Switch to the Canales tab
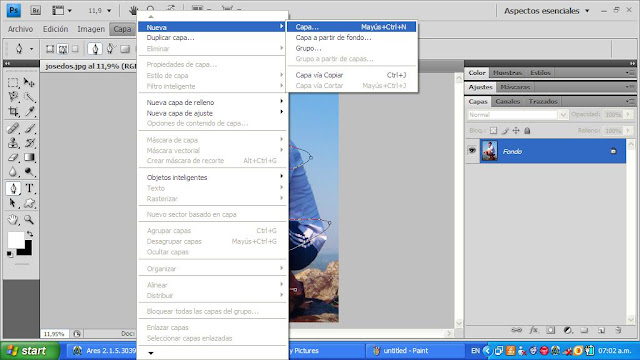 [507, 101]
